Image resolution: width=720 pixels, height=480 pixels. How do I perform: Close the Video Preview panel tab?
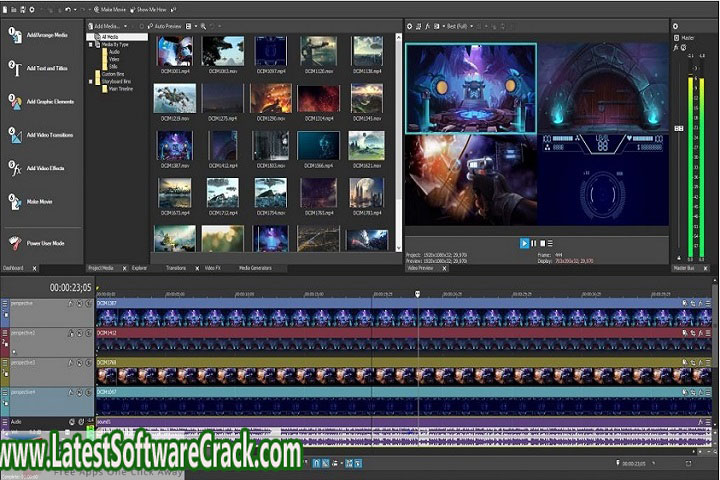(x=444, y=269)
